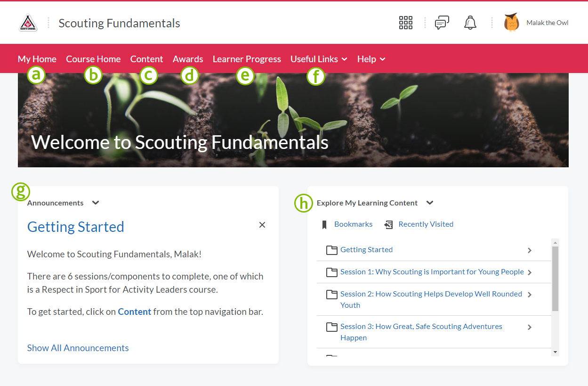Expand Session 3 using its right arrow
The height and width of the screenshot is (386, 588).
point(530,327)
